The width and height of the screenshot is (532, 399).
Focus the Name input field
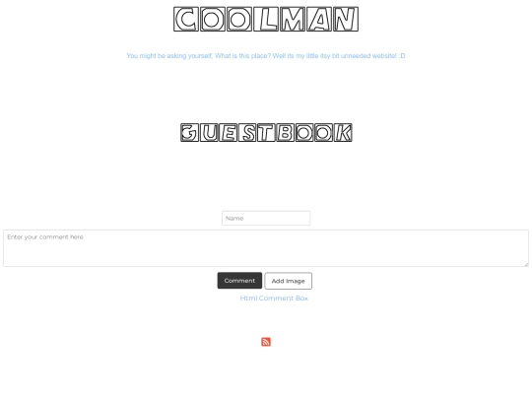pyautogui.click(x=266, y=218)
